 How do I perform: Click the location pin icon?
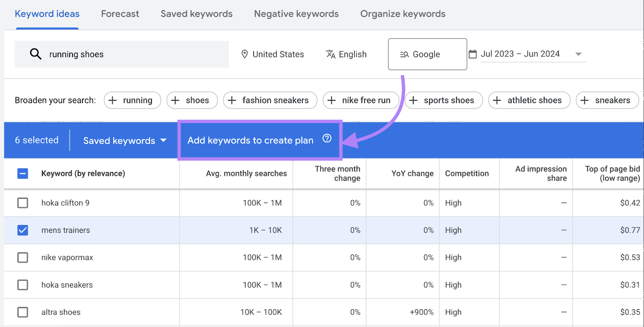[x=244, y=54]
